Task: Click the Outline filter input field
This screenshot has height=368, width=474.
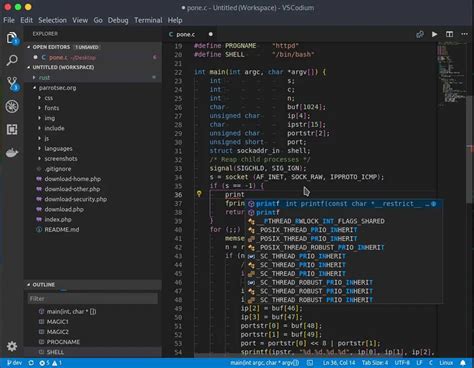Action: 93,299
